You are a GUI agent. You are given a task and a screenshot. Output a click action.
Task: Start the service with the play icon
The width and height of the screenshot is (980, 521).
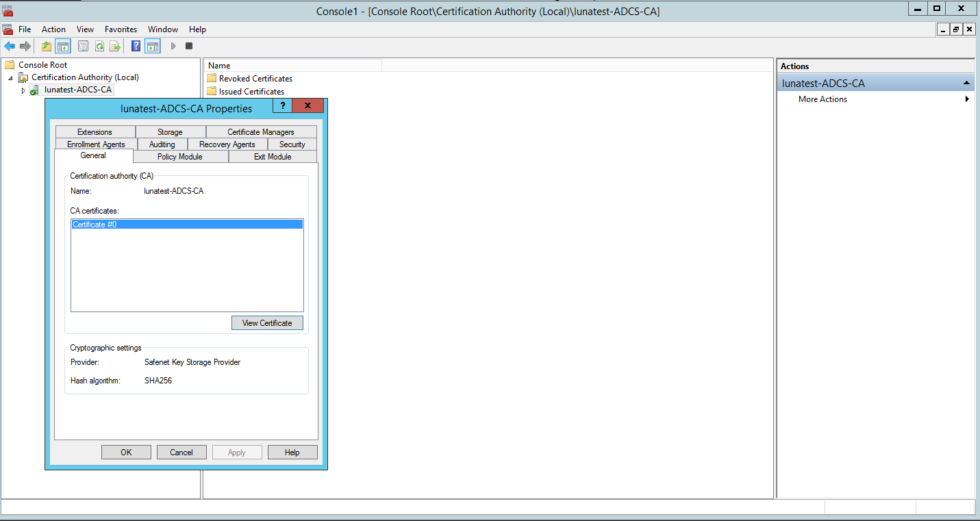click(x=173, y=46)
